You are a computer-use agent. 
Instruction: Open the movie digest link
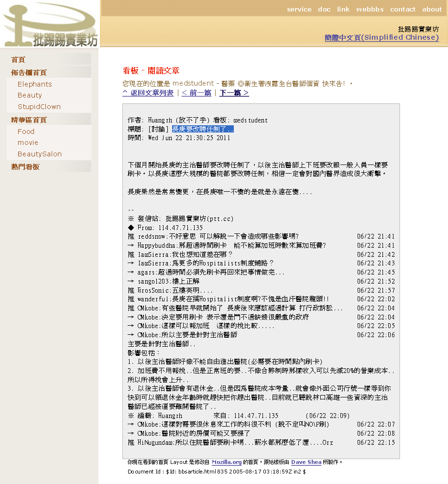[x=28, y=143]
